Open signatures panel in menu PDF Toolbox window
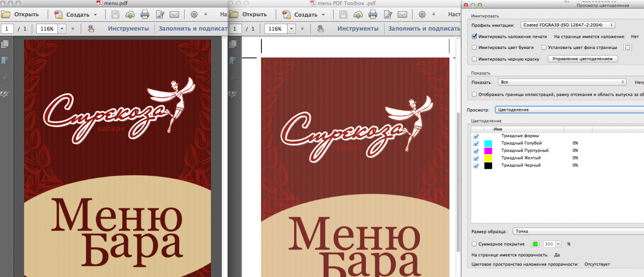This screenshot has width=644, height=277. (234, 94)
